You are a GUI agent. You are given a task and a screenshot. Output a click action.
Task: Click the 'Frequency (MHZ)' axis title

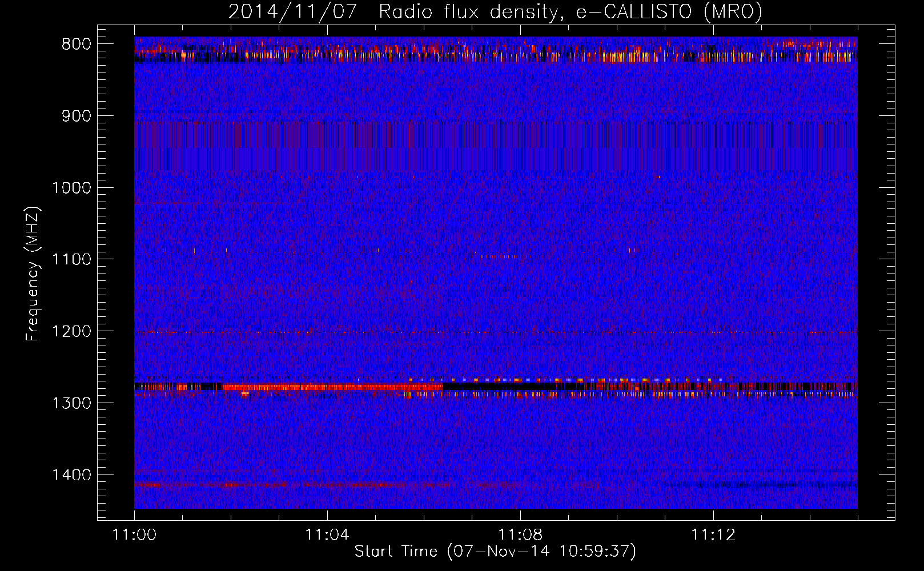[32, 274]
